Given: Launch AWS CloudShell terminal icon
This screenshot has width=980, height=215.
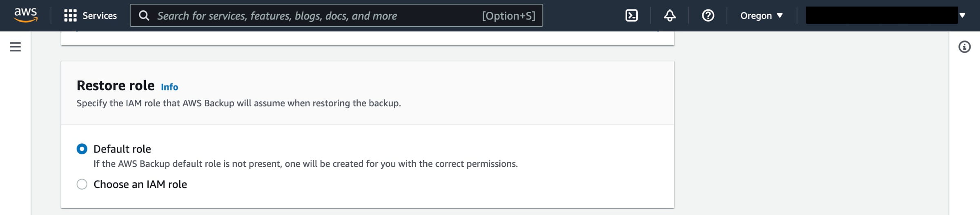Looking at the screenshot, I should point(631,16).
